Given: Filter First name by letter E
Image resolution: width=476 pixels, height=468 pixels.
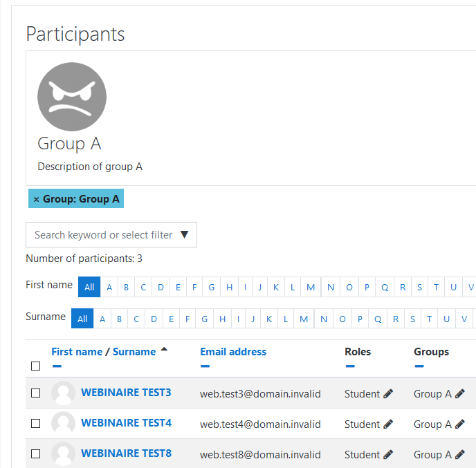Looking at the screenshot, I should [x=178, y=287].
